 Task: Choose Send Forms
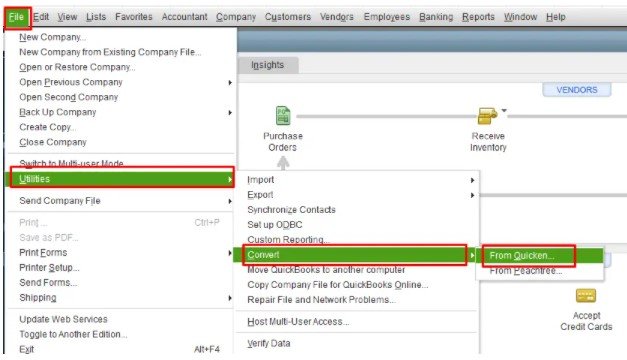(x=48, y=283)
